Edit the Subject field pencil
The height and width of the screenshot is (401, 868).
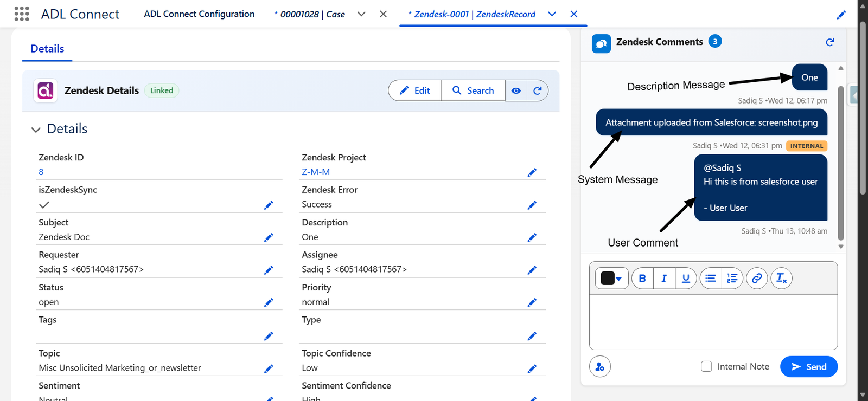pos(269,237)
